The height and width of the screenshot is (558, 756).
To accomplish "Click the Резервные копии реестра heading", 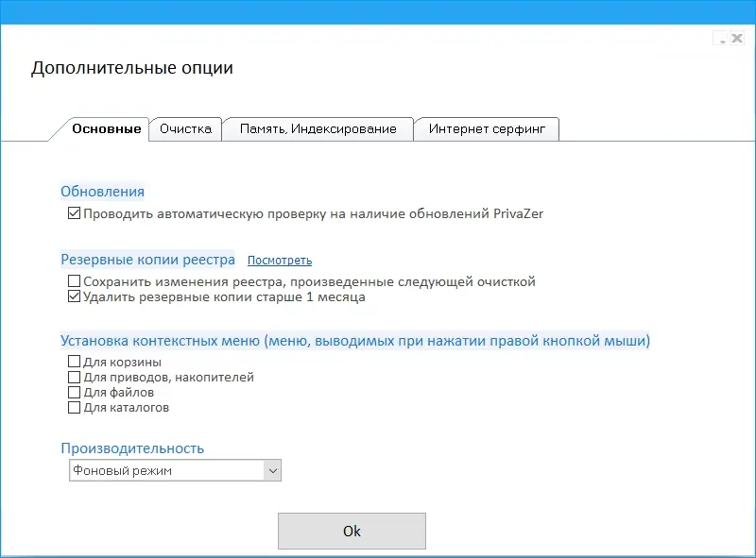I will 145,259.
